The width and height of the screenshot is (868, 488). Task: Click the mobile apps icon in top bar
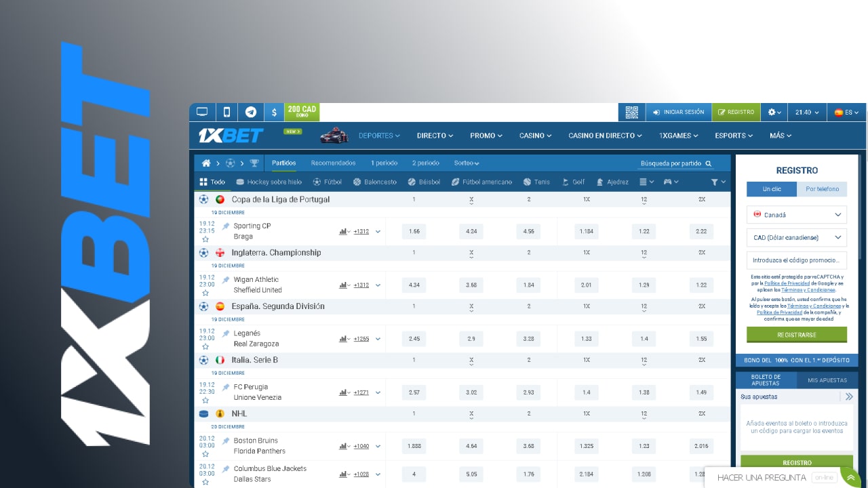click(x=226, y=111)
